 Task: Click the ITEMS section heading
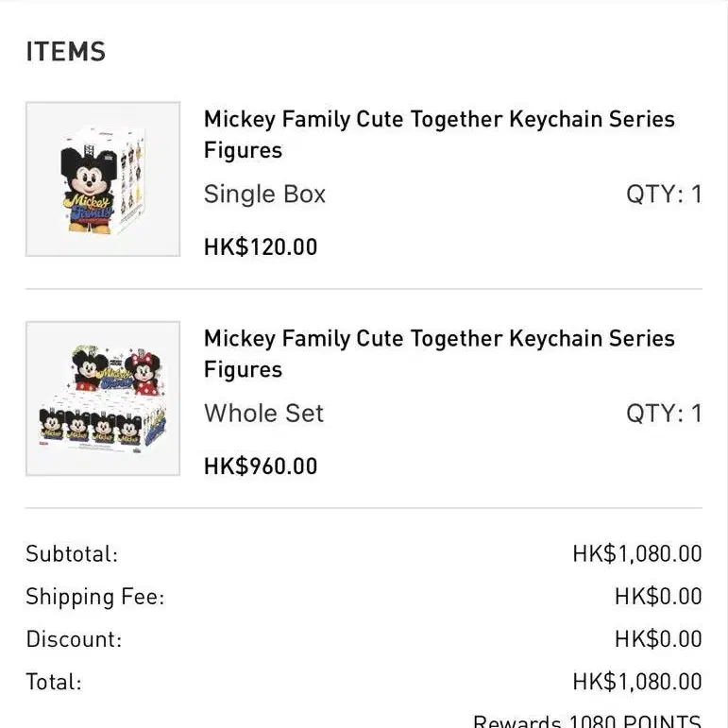(65, 52)
